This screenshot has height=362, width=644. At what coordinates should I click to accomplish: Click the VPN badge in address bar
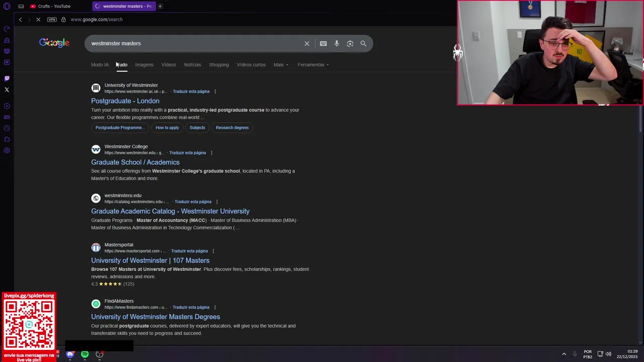[52, 19]
